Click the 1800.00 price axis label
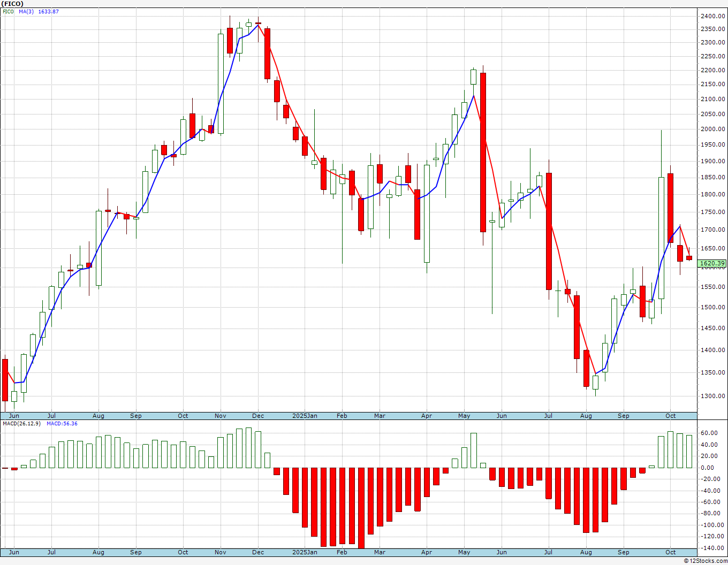The width and height of the screenshot is (728, 565). coord(712,194)
